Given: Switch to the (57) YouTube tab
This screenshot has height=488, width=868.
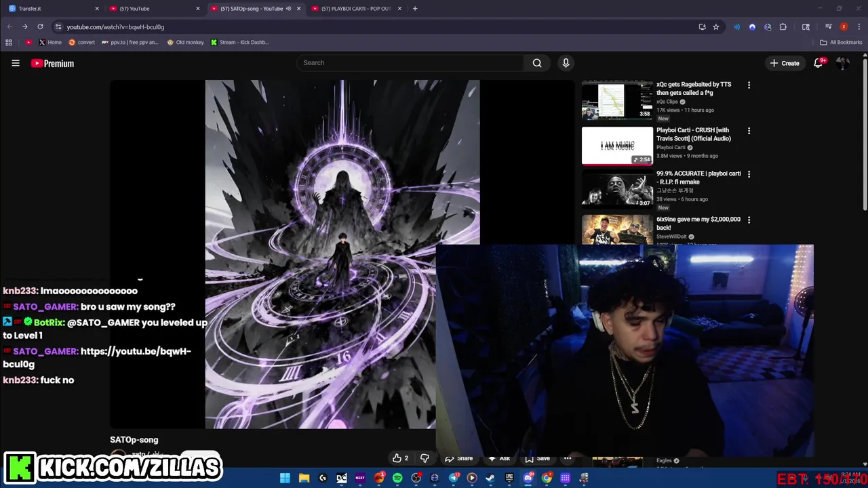Looking at the screenshot, I should pos(155,9).
